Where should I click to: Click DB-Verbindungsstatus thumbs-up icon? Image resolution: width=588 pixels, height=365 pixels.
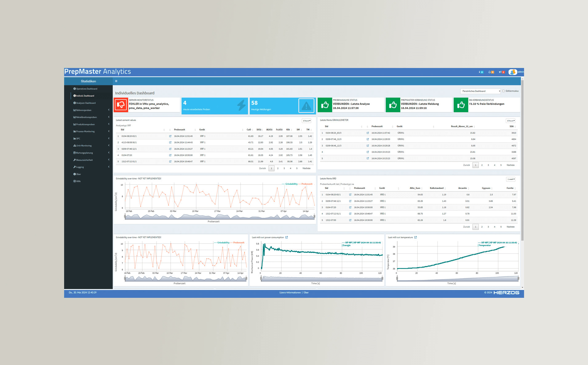(x=461, y=105)
